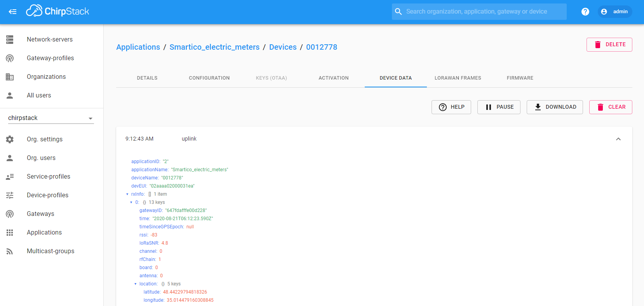The height and width of the screenshot is (306, 644).
Task: Click the Smartico_electric_meters breadcrumb link
Action: pyautogui.click(x=214, y=47)
